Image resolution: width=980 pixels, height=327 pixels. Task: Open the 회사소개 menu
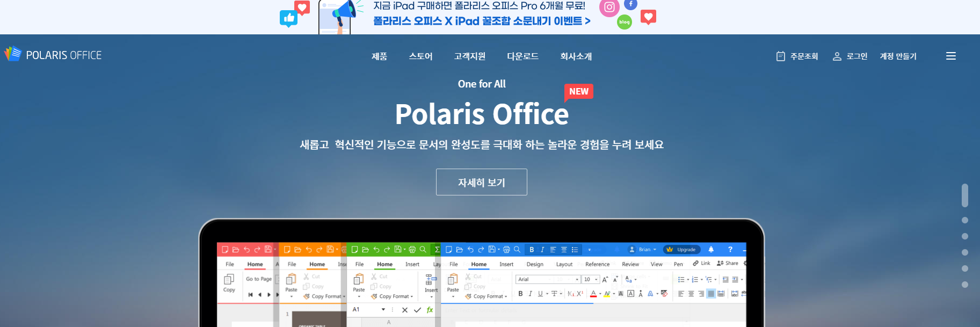tap(576, 56)
